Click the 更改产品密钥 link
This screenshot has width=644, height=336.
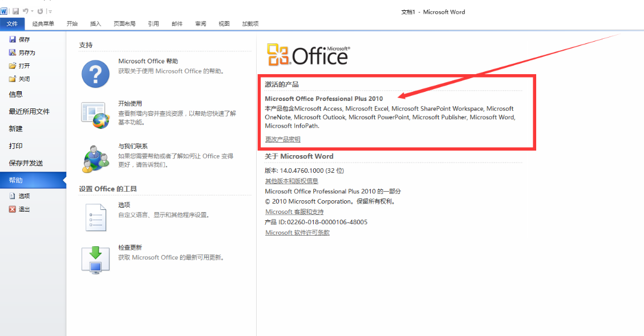pos(282,139)
